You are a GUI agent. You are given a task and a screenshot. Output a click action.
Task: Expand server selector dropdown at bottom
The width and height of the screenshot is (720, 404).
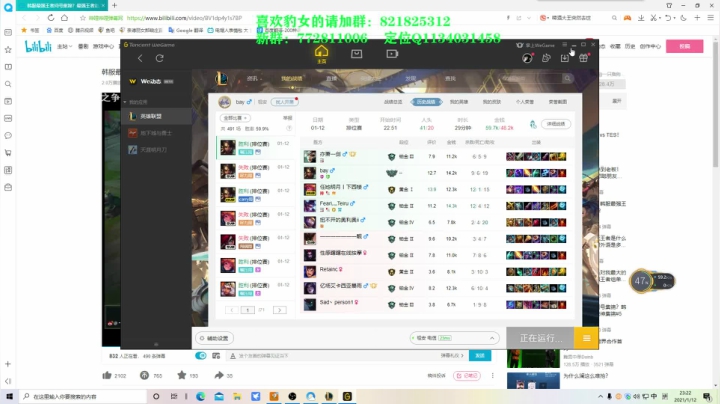492,338
